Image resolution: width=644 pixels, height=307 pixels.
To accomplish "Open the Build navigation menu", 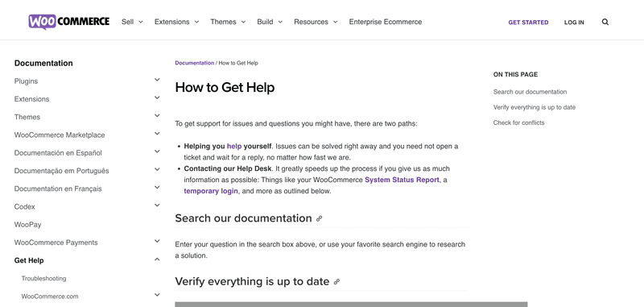I will [x=270, y=22].
